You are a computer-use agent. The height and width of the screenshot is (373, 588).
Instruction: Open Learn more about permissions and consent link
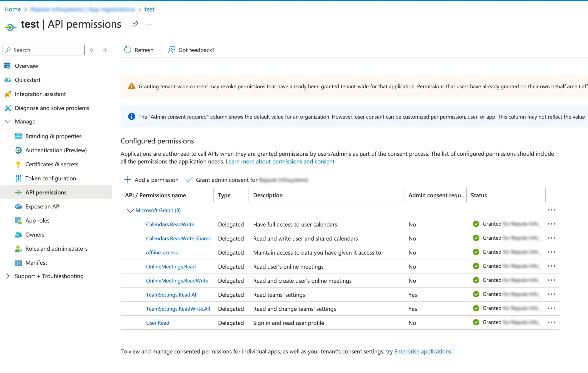coord(280,162)
